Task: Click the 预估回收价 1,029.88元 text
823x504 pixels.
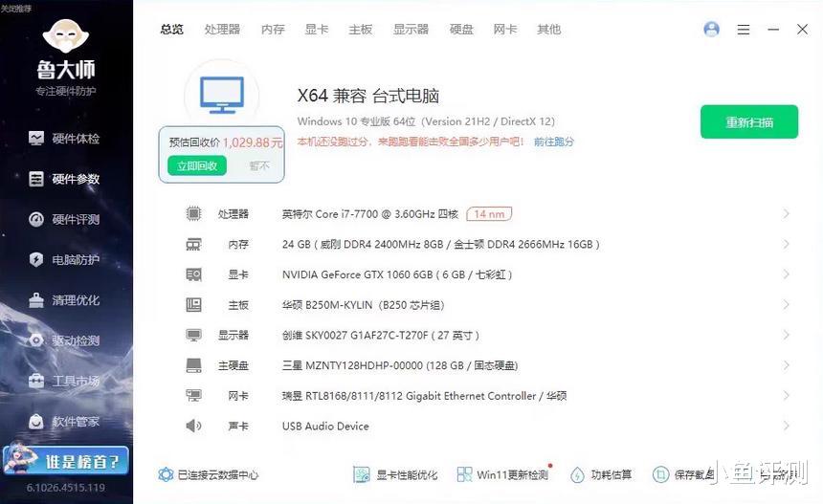Action: (226, 142)
